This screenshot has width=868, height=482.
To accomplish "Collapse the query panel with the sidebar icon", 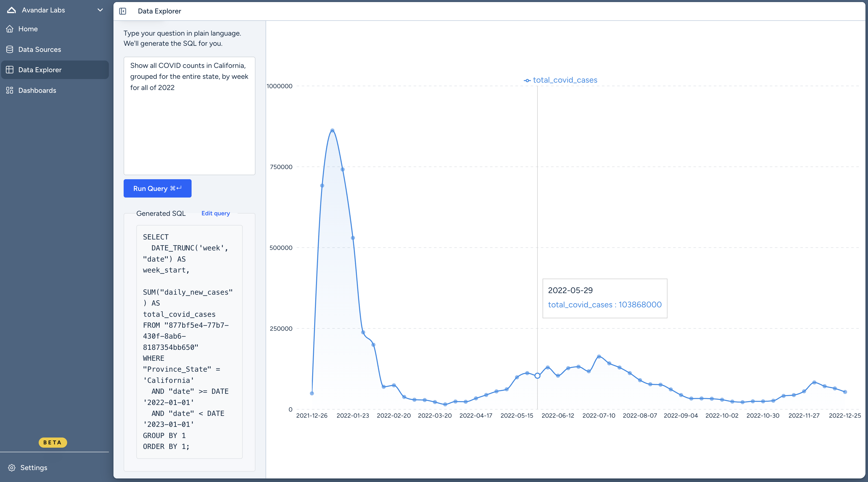I will coord(123,11).
